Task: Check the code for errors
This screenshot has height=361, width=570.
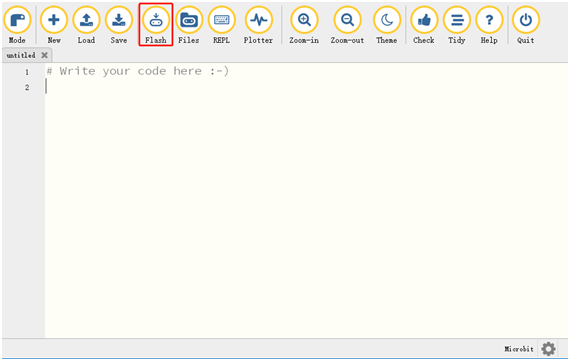Action: (x=424, y=25)
